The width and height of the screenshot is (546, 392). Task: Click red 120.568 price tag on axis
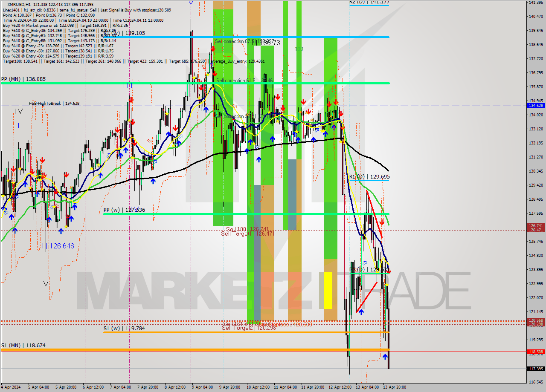pos(536,320)
